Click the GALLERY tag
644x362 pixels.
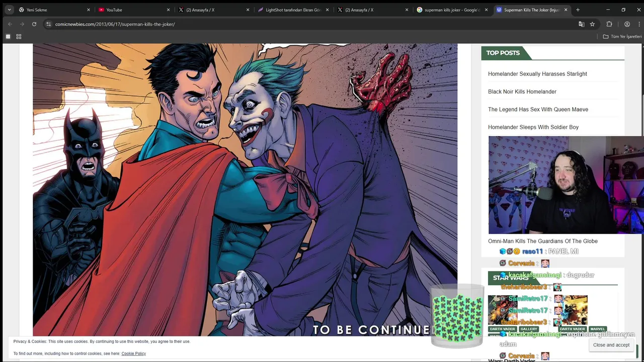click(x=529, y=329)
